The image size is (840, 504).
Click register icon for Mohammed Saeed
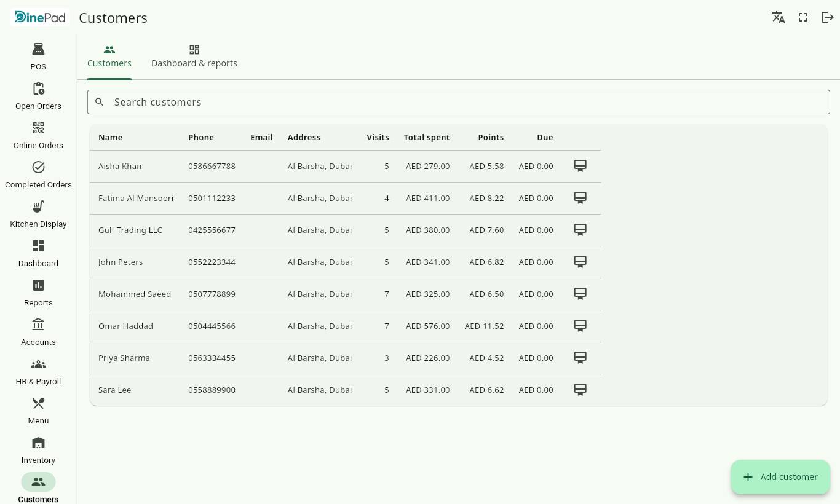(x=580, y=294)
